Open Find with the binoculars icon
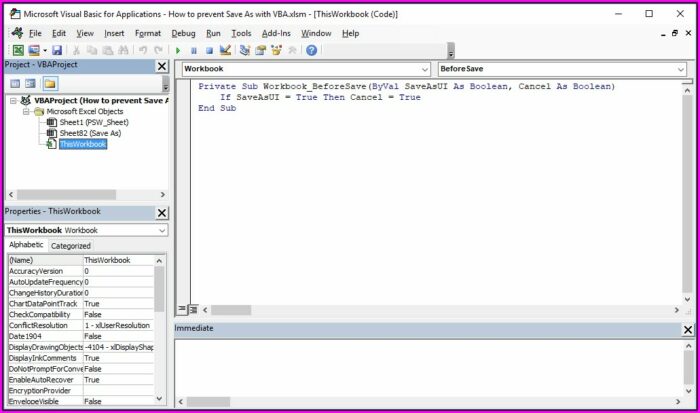 tap(123, 50)
